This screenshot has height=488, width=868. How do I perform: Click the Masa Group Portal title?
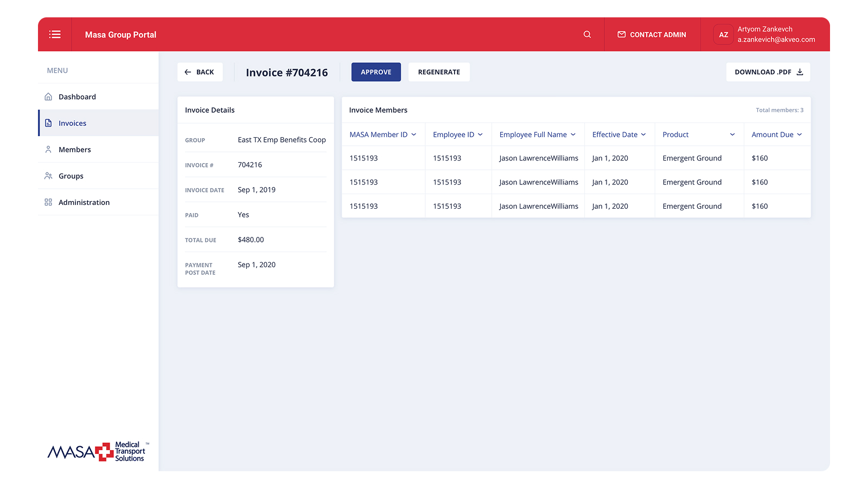[x=120, y=35]
